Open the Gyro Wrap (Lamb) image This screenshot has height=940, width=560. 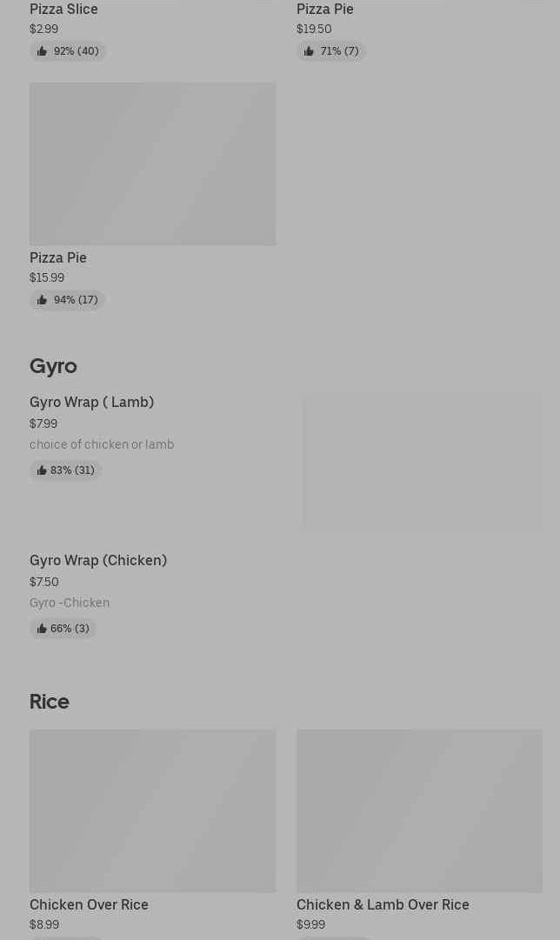pyautogui.click(x=423, y=463)
